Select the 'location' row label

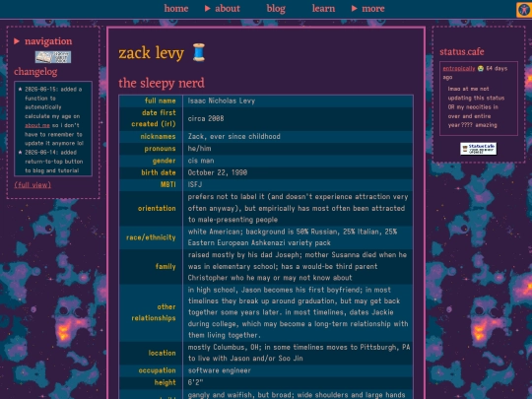pos(163,354)
